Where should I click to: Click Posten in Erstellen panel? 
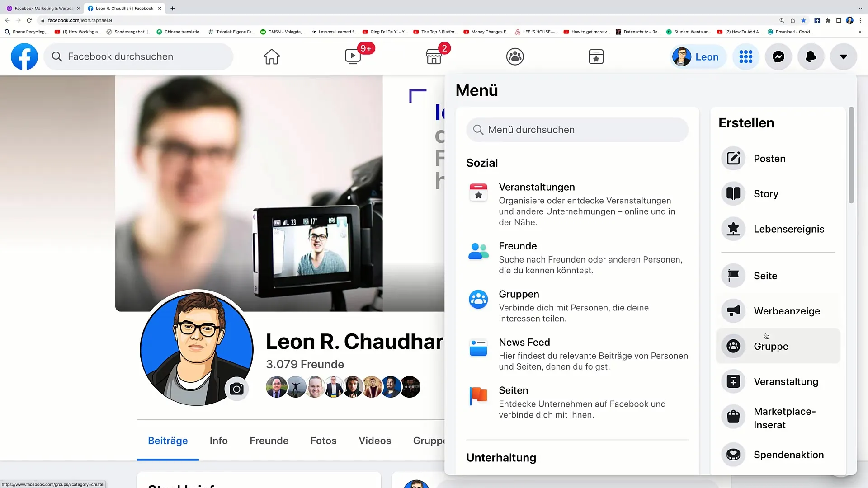coord(769,158)
